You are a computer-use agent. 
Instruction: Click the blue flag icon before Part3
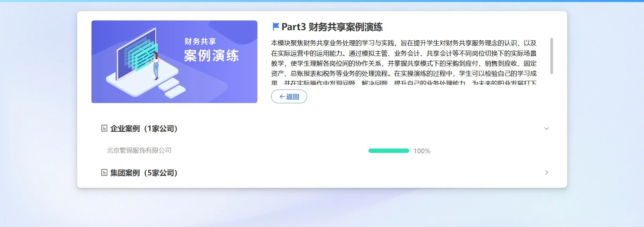[276, 26]
